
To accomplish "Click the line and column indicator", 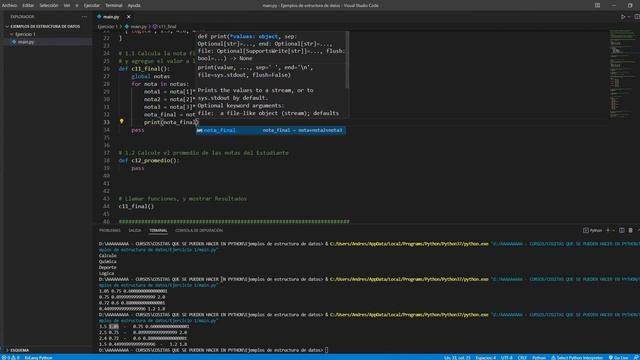I will [457, 357].
